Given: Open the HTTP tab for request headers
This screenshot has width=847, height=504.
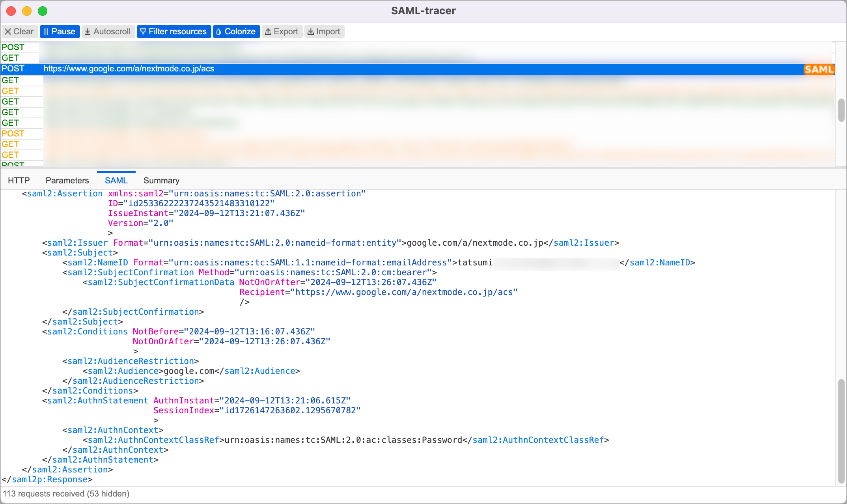Looking at the screenshot, I should [x=19, y=180].
